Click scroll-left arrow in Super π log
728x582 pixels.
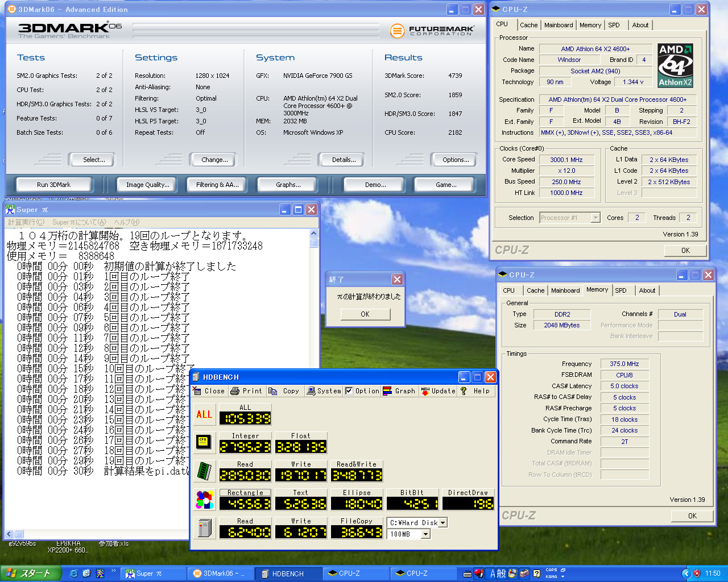click(x=9, y=534)
